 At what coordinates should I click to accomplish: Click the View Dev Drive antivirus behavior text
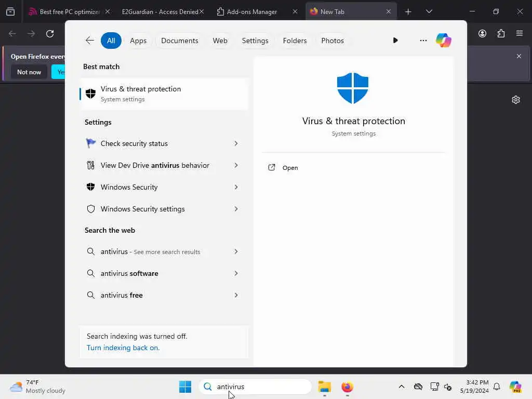click(155, 165)
